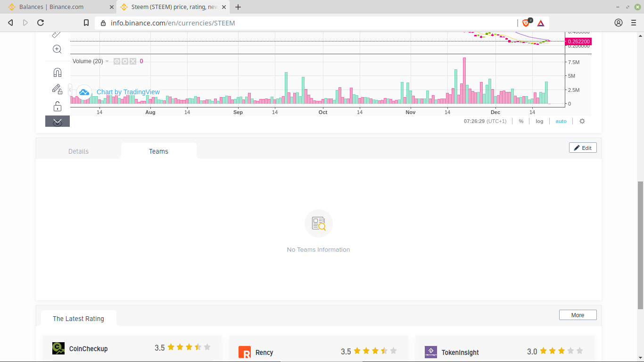The width and height of the screenshot is (644, 362).
Task: Click the Edit button with pencil icon
Action: 583,148
